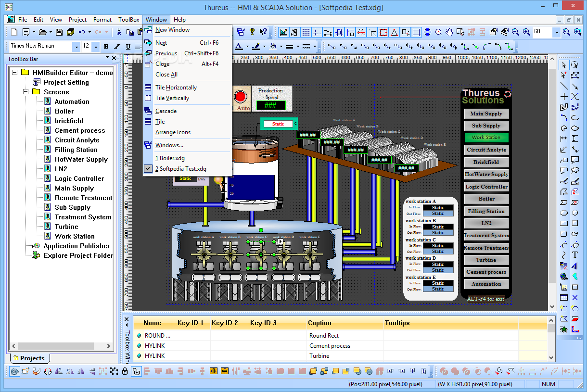Screen dimensions: 587x392
Task: Choose the ellipse shape tool in the palette
Action: pyautogui.click(x=564, y=213)
